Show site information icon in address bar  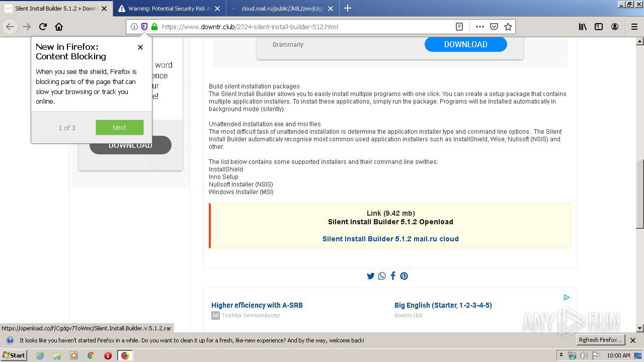[x=134, y=27]
